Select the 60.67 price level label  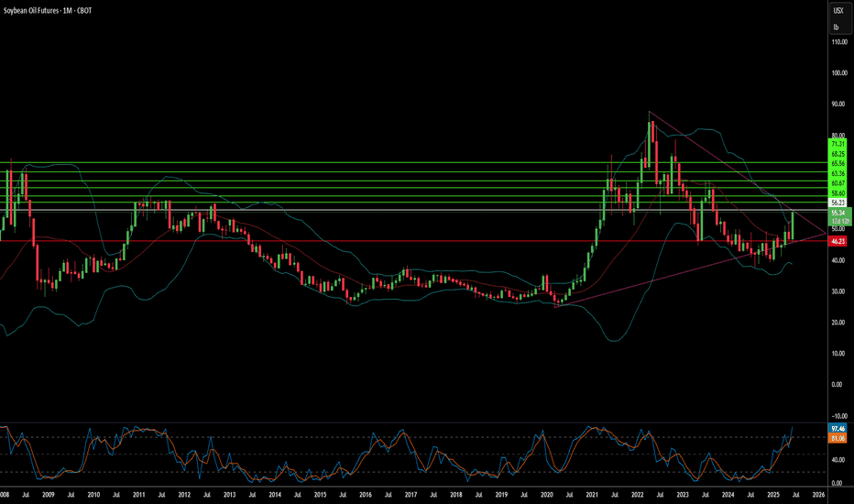[x=838, y=183]
